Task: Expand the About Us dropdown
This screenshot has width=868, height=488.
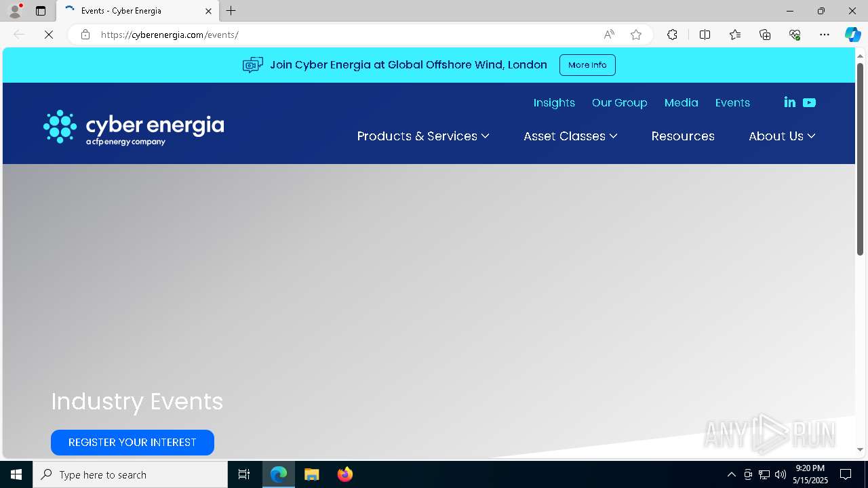Action: (x=782, y=136)
